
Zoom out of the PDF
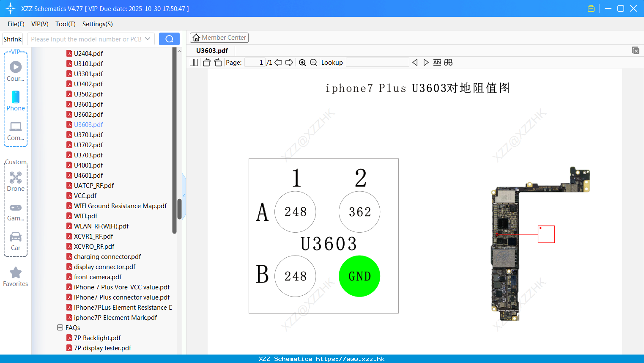pos(313,62)
